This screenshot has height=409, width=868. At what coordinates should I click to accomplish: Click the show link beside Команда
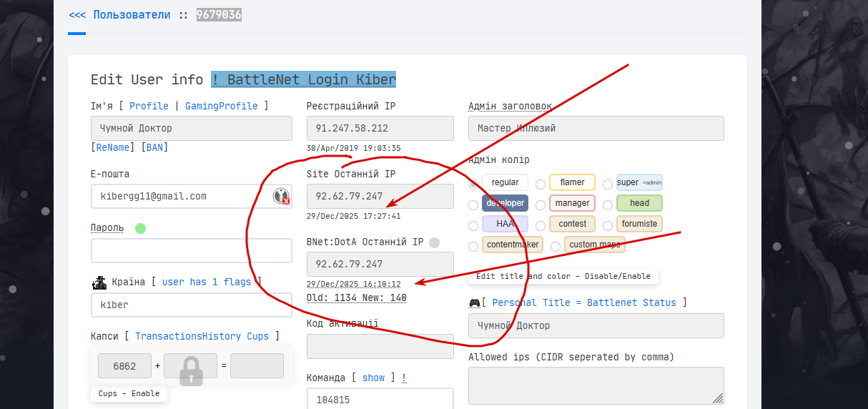coord(373,378)
